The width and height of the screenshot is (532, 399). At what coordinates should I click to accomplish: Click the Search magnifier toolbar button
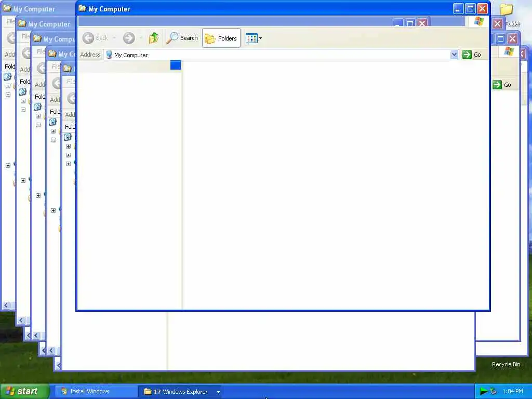182,38
